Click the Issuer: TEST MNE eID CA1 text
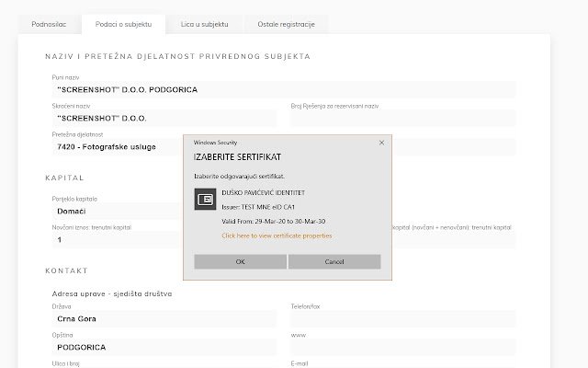The width and height of the screenshot is (588, 368). click(x=258, y=207)
